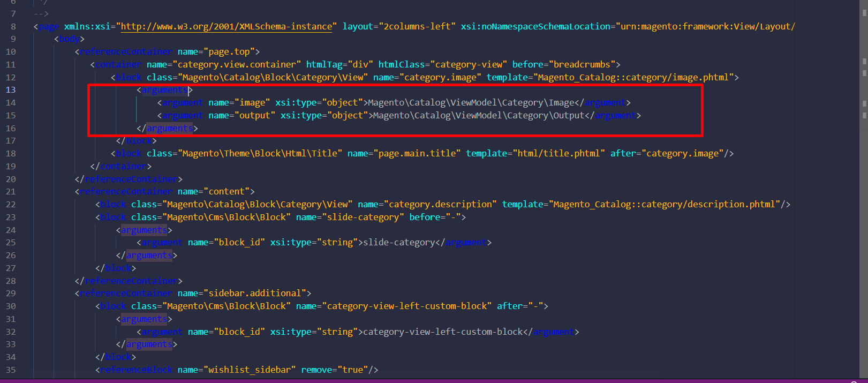Click Magento\Catalog\ViewModel\Category\Image class text
Viewport: 868px width, 383px height.
471,103
